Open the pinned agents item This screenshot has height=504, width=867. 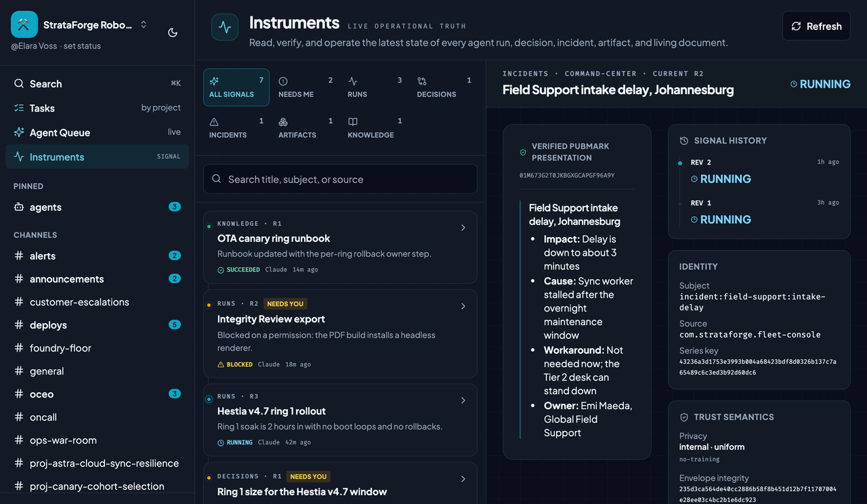tap(97, 207)
